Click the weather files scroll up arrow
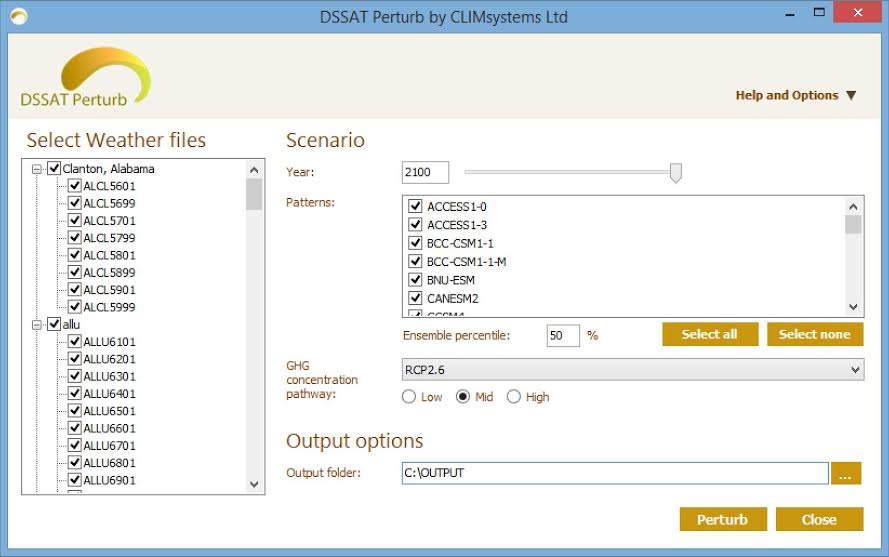Image resolution: width=889 pixels, height=557 pixels. pos(254,170)
